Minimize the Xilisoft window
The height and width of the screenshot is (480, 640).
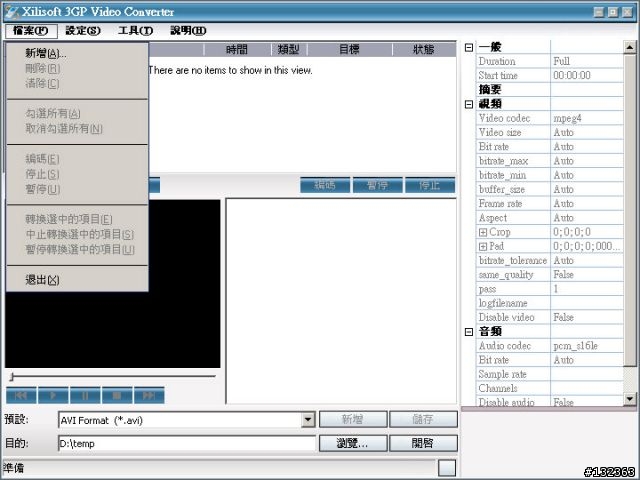pos(599,12)
